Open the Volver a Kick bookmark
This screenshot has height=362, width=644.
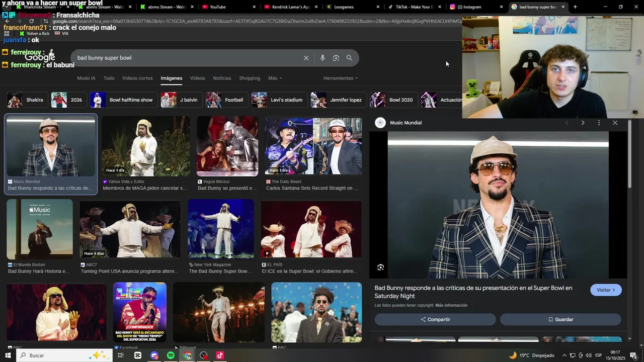coord(34,33)
